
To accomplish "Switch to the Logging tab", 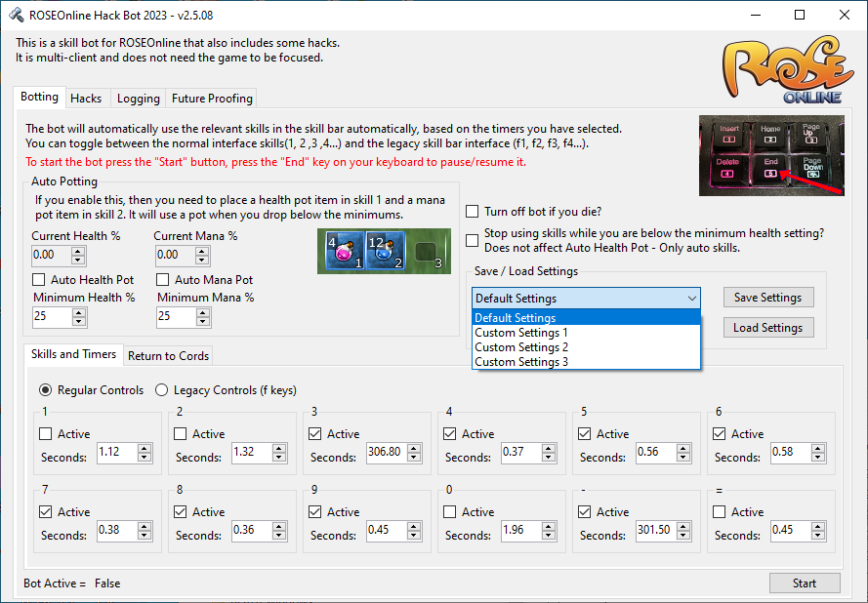I will click(139, 99).
